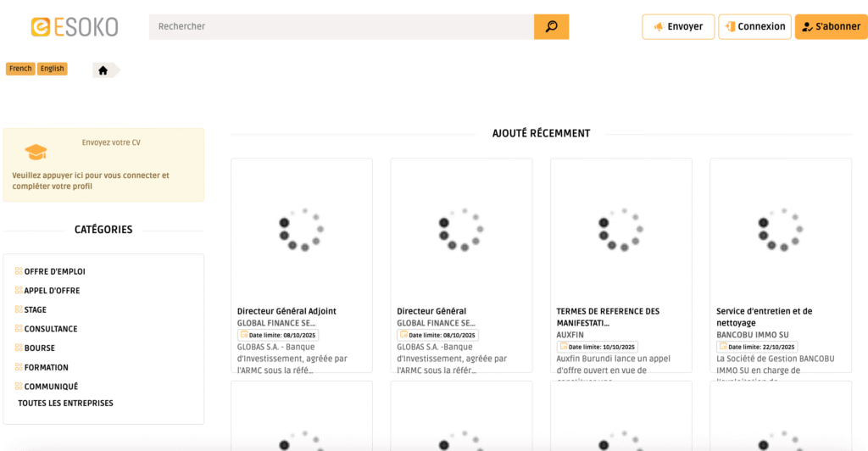
Task: Click calendar icon on Directeur Général Adjoint card
Action: click(244, 335)
